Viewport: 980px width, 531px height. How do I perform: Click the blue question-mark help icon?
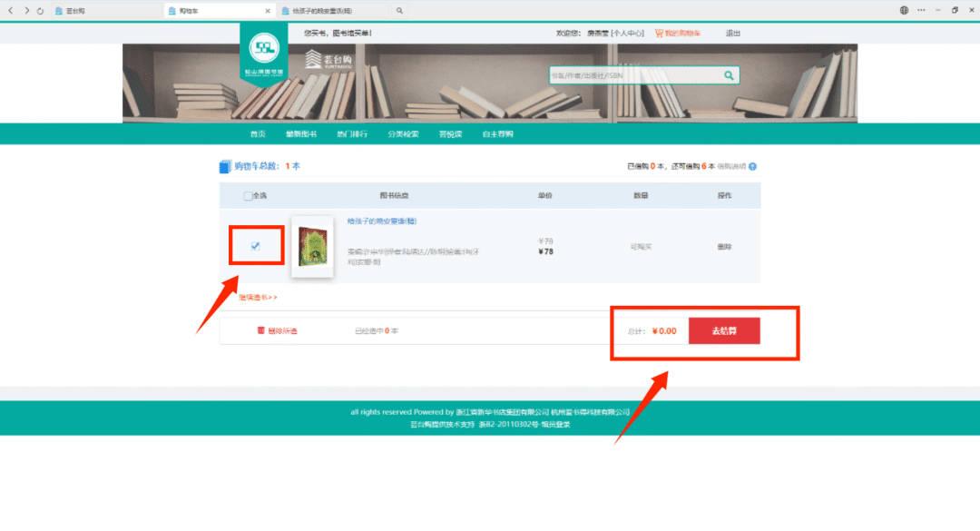point(752,166)
